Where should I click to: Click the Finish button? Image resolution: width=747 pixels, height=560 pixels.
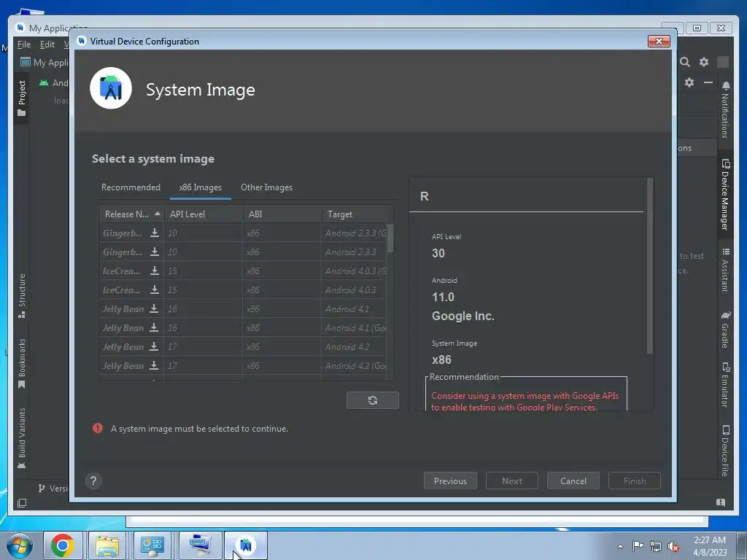click(x=635, y=481)
